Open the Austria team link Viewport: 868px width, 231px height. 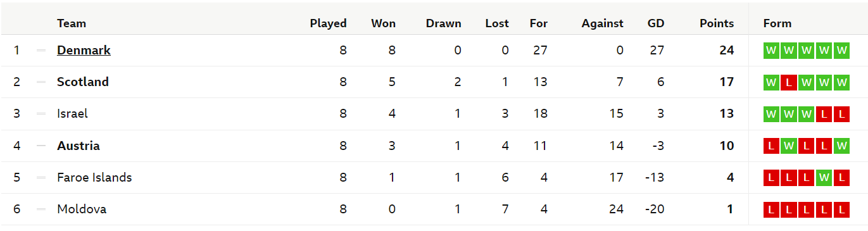point(79,146)
